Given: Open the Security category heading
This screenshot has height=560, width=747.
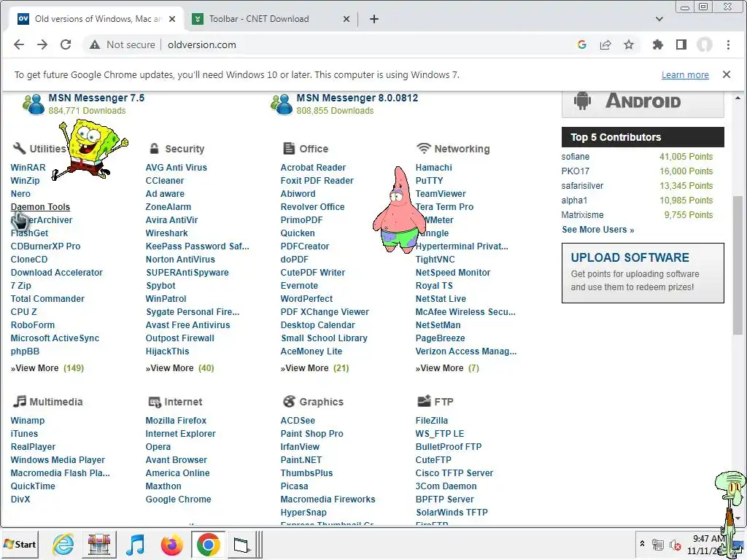Looking at the screenshot, I should click(185, 149).
